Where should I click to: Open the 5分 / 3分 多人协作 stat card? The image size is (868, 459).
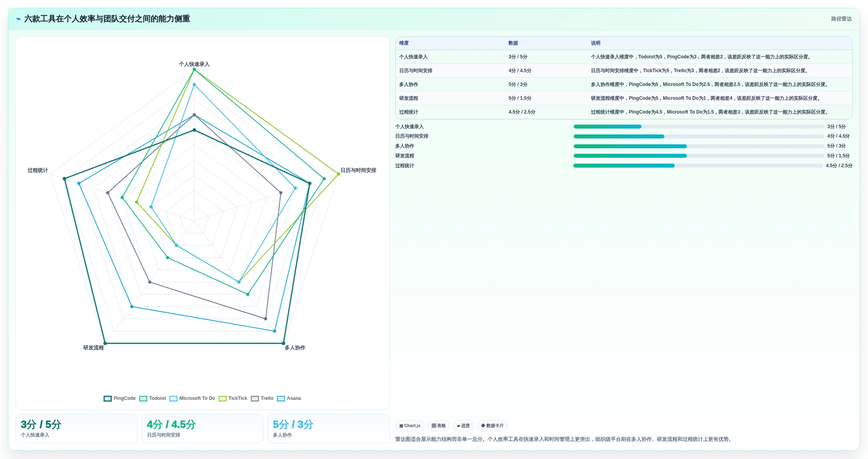(328, 429)
